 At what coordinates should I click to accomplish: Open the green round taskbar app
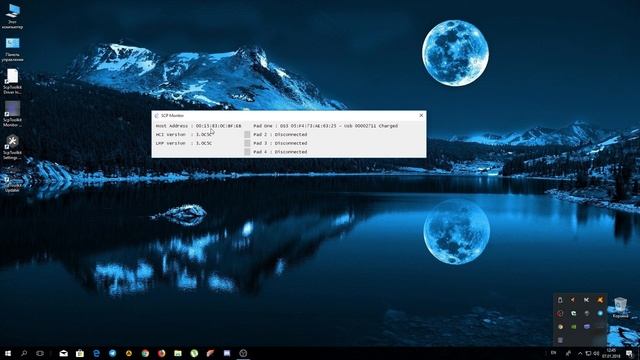(194, 353)
